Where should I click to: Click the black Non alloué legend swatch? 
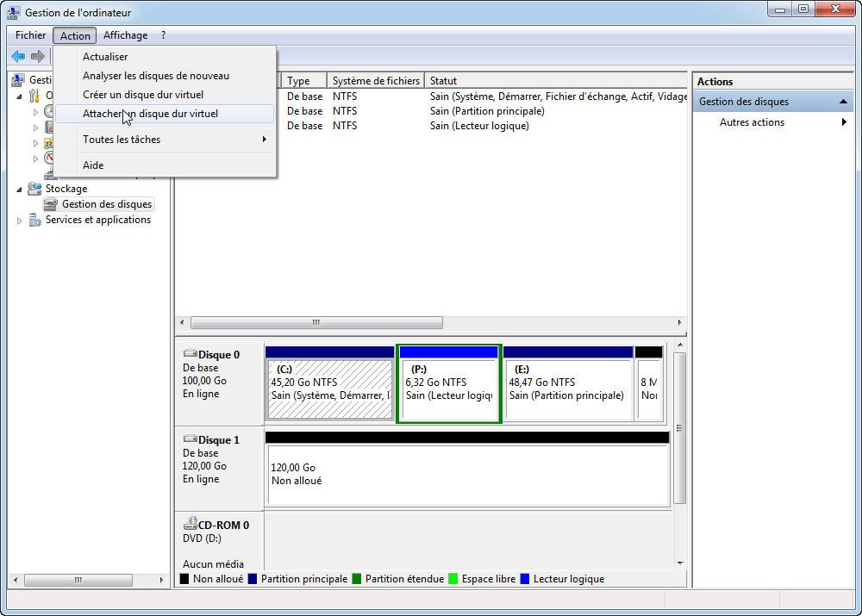click(x=184, y=579)
